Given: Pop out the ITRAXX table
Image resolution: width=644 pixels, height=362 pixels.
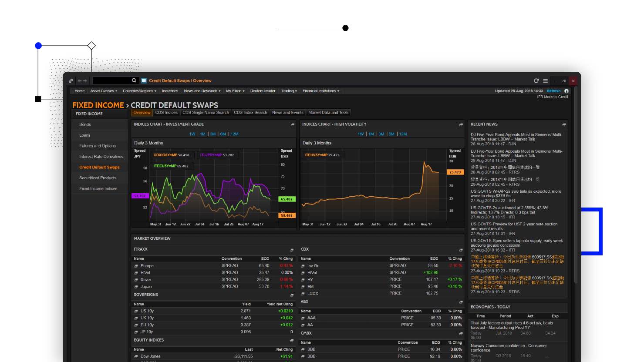Looking at the screenshot, I should click(x=292, y=250).
